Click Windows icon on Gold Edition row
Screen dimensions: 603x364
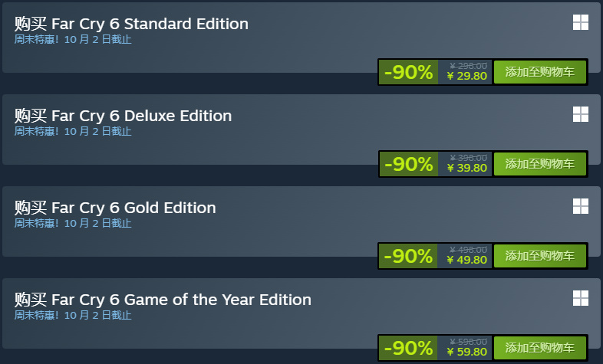[580, 206]
